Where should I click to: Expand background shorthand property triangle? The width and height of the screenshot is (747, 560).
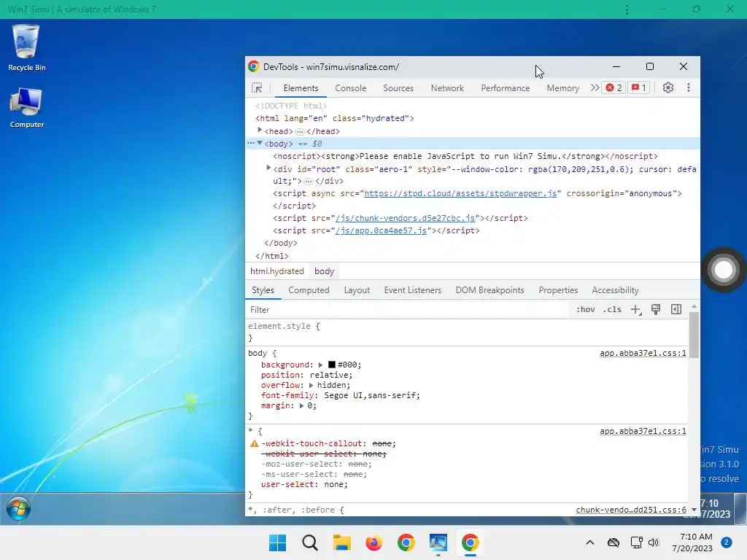tap(321, 365)
